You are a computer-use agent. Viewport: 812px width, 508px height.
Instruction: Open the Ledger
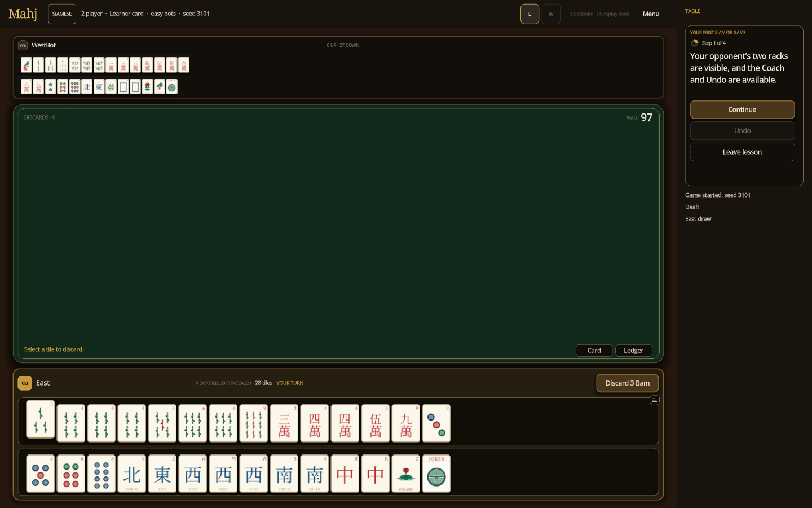click(x=634, y=351)
